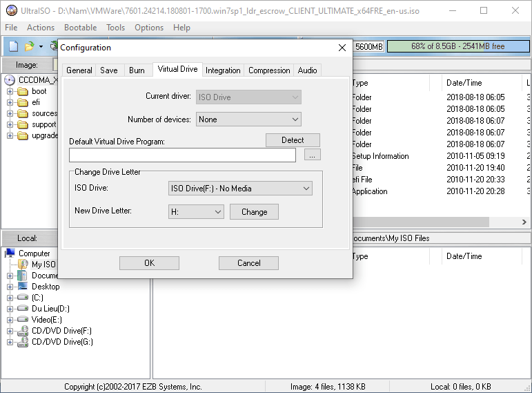The width and height of the screenshot is (532, 393).
Task: Click the support folder icon
Action: point(23,124)
